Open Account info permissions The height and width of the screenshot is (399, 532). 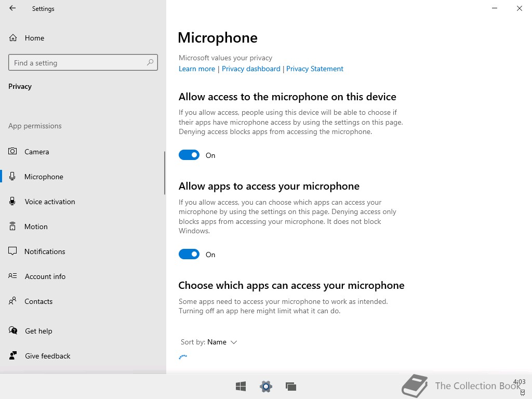pos(83,276)
